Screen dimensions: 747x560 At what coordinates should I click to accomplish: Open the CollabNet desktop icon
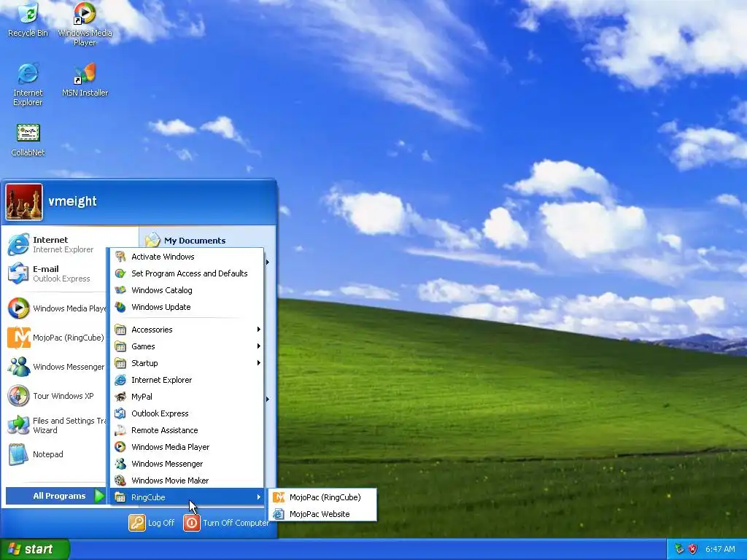(28, 139)
